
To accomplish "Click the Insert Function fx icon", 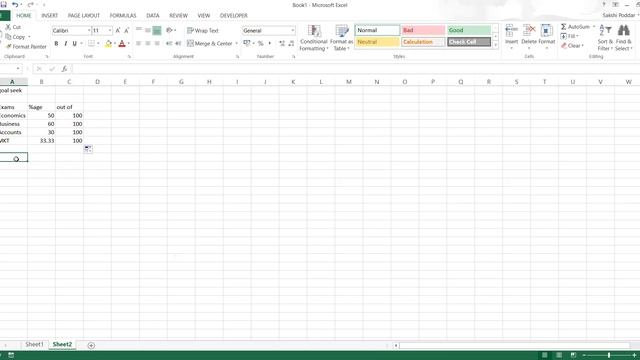I will (64, 69).
